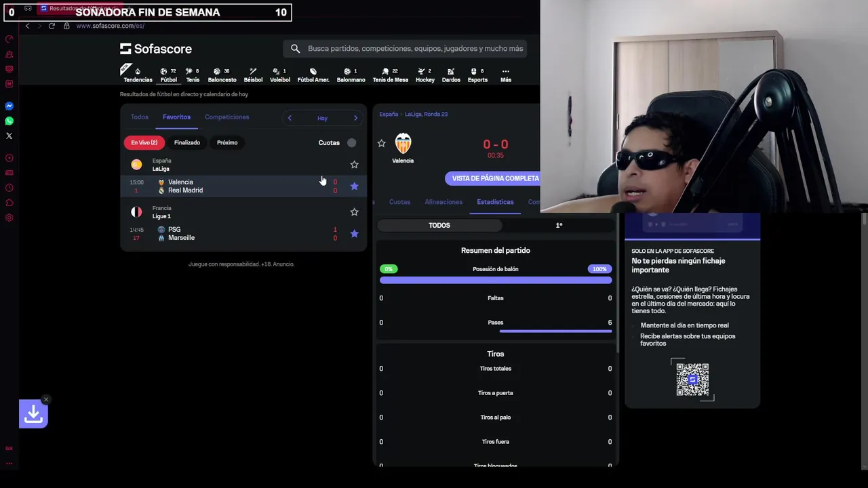The height and width of the screenshot is (488, 868).
Task: Click the Ligue 1 France flag
Action: (136, 212)
